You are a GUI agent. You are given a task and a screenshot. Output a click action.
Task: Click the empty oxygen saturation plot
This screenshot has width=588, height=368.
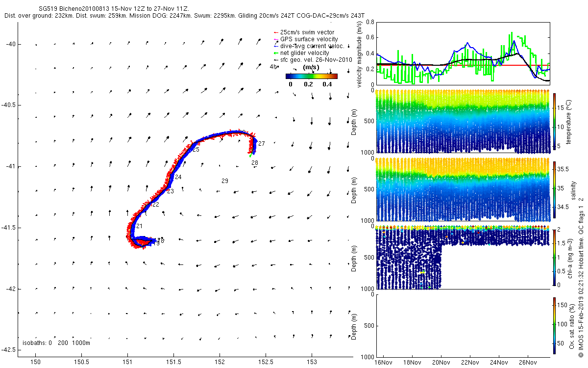(x=463, y=326)
